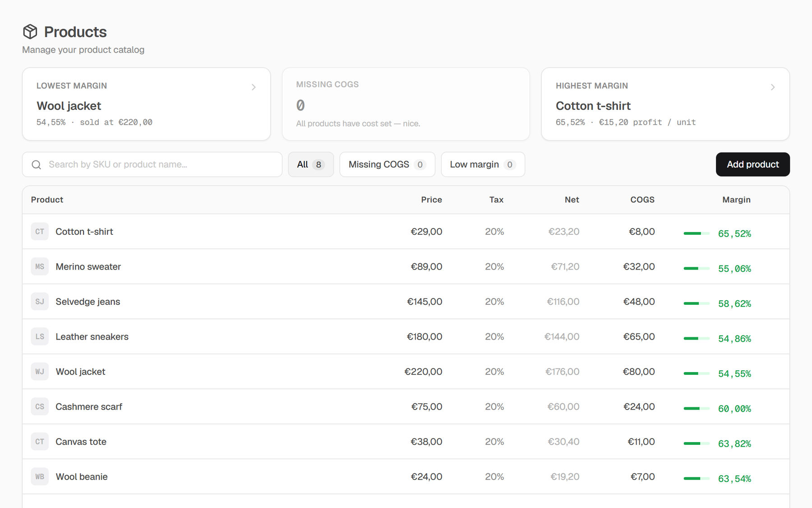Click the €24,00 price cell
The width and height of the screenshot is (812, 508).
coord(426,476)
